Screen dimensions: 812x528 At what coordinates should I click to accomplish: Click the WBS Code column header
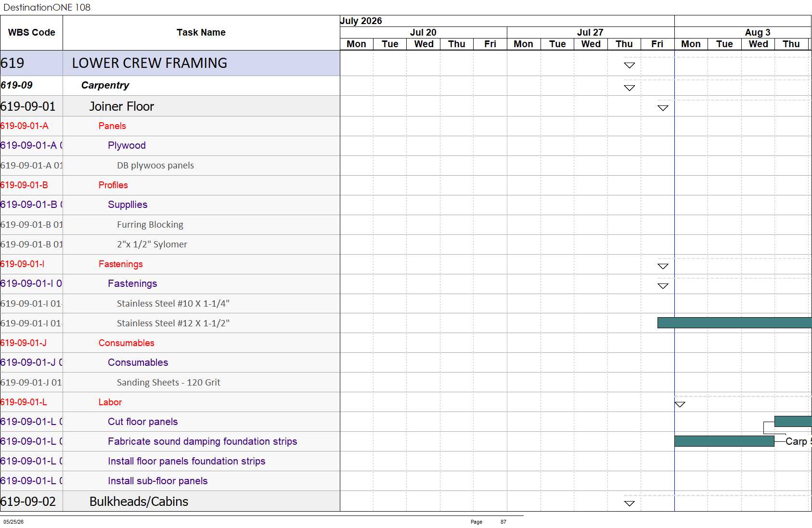click(31, 33)
